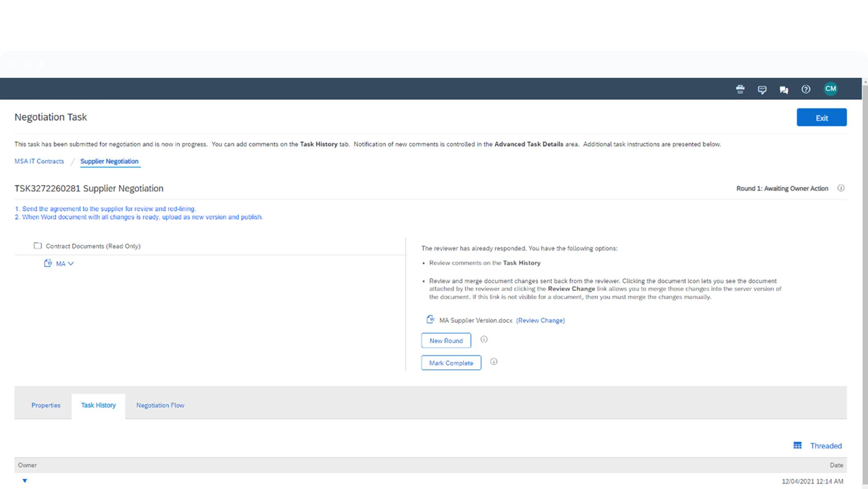Click info icon beside Round 1 status
The width and height of the screenshot is (868, 489).
pos(841,188)
